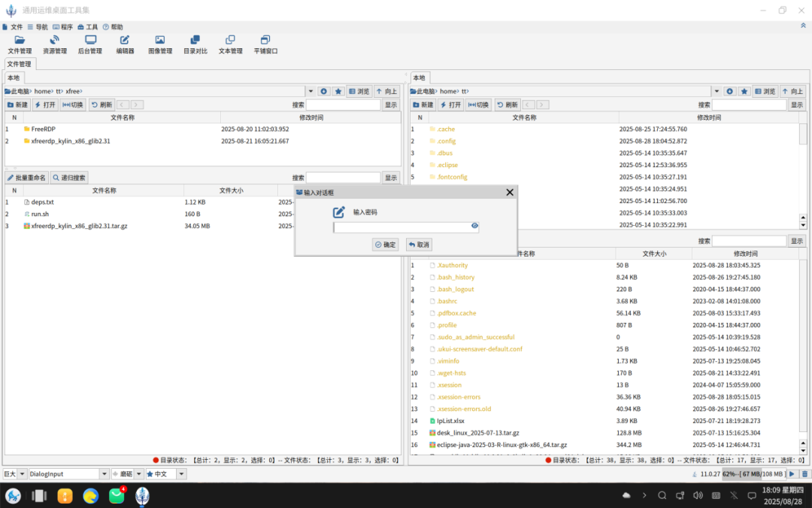The image size is (812, 508).
Task: Open the 工具 menu
Action: tap(87, 27)
